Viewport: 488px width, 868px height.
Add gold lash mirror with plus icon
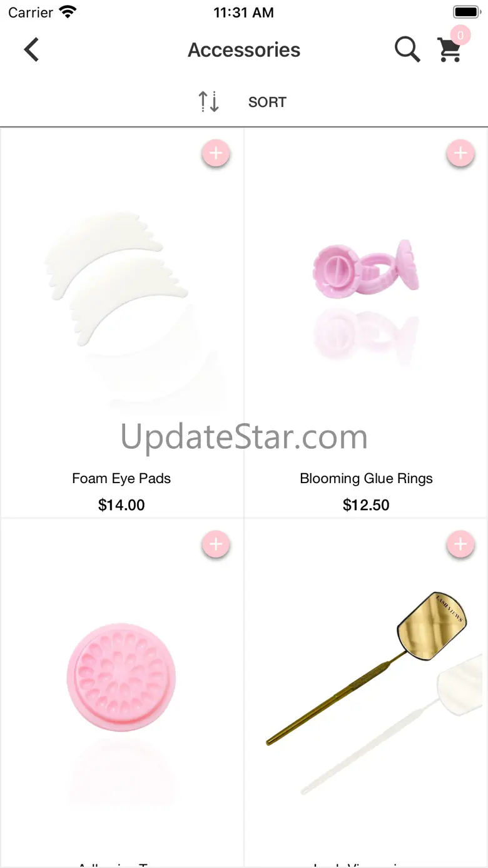[x=460, y=544]
